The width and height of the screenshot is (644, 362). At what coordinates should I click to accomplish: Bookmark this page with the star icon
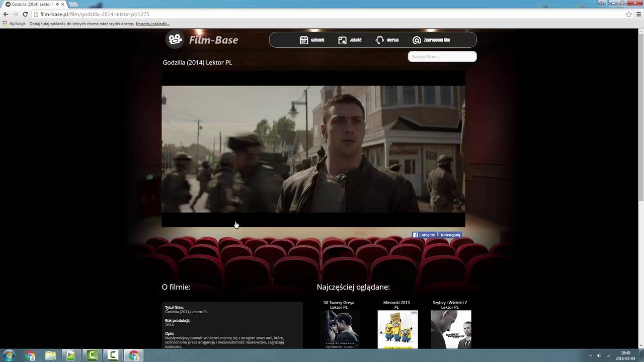pyautogui.click(x=628, y=14)
